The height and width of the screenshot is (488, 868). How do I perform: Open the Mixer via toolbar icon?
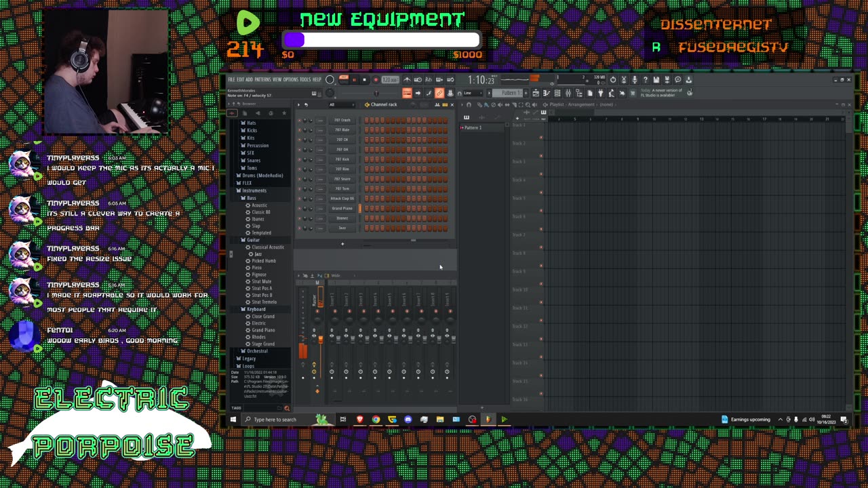568,93
